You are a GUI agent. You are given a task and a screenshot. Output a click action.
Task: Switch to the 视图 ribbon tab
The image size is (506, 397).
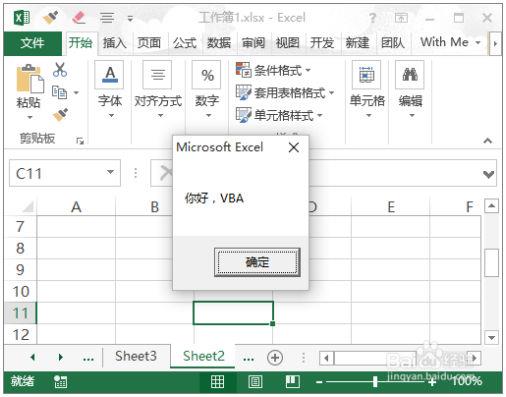pyautogui.click(x=288, y=43)
